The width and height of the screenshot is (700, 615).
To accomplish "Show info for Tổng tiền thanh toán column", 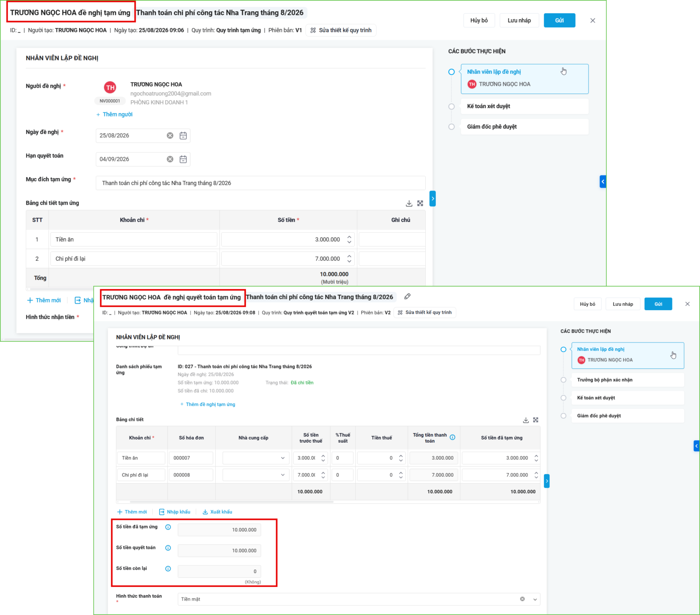I will point(452,437).
